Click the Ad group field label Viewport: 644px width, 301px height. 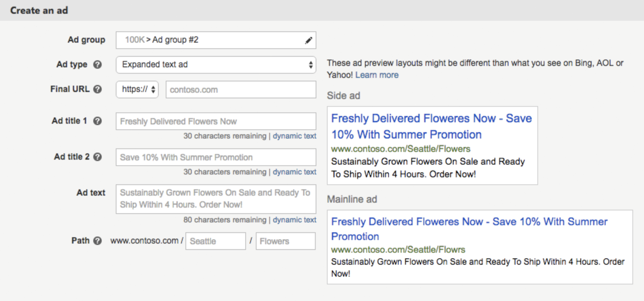click(x=86, y=40)
